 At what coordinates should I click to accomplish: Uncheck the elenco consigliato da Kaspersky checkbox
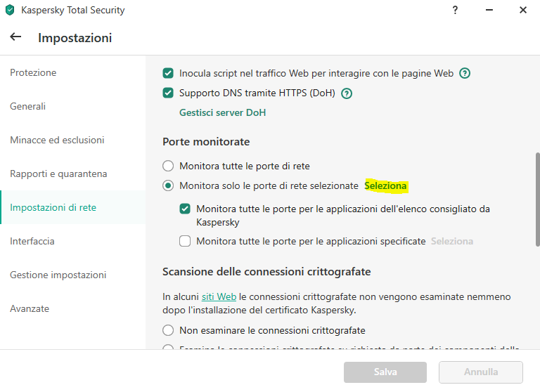[x=185, y=209]
